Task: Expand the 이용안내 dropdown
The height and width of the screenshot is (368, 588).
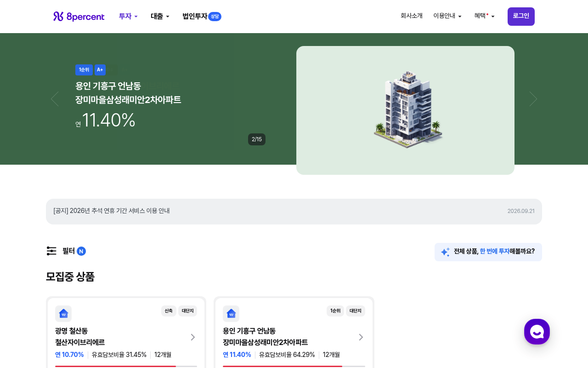Action: coord(447,16)
